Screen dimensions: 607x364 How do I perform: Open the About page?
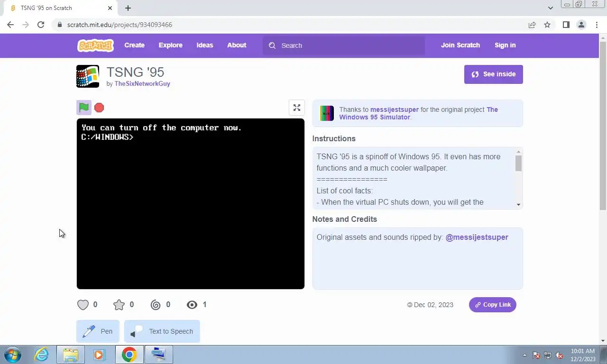[x=237, y=45]
